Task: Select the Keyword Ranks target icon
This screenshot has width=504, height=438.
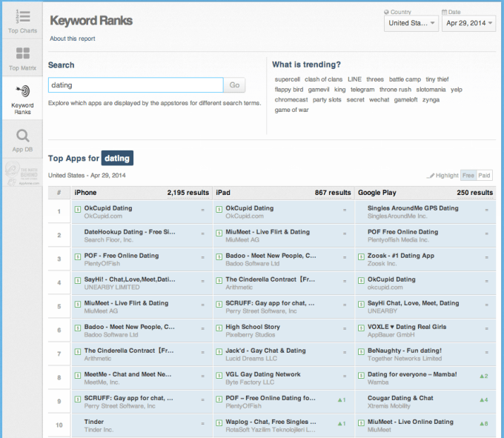Action: pos(22,91)
